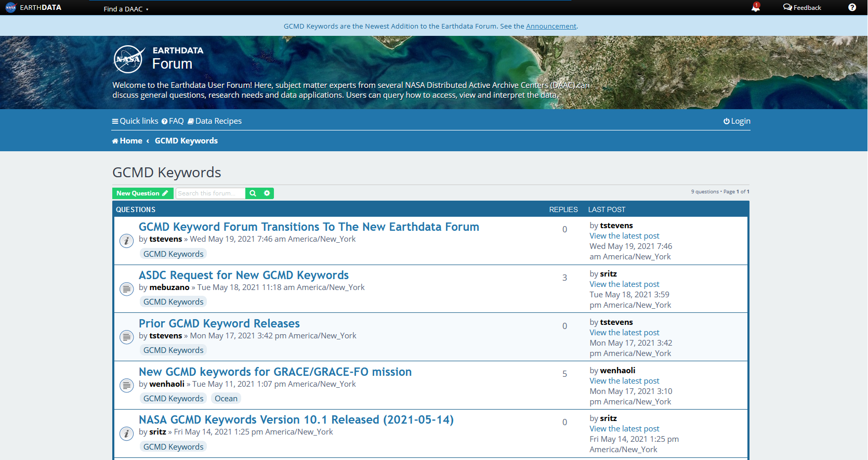This screenshot has height=460, width=868.
Task: Select GCMD Keywords breadcrumb
Action: pyautogui.click(x=186, y=141)
